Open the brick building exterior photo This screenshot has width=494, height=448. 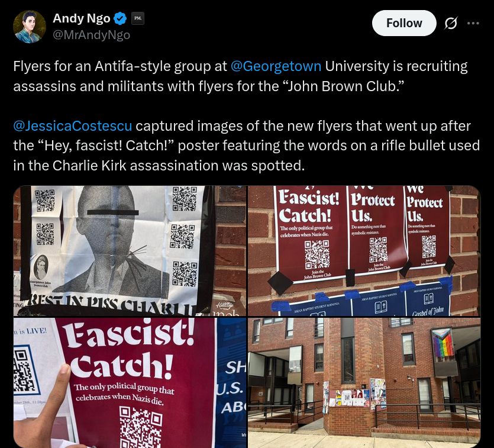[x=364, y=382]
